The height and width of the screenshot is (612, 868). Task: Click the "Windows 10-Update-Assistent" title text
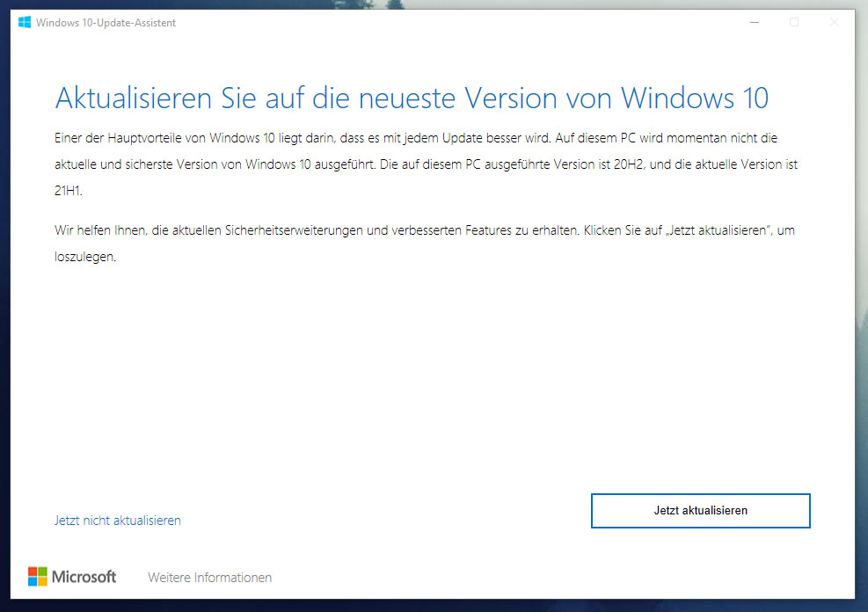tap(106, 23)
